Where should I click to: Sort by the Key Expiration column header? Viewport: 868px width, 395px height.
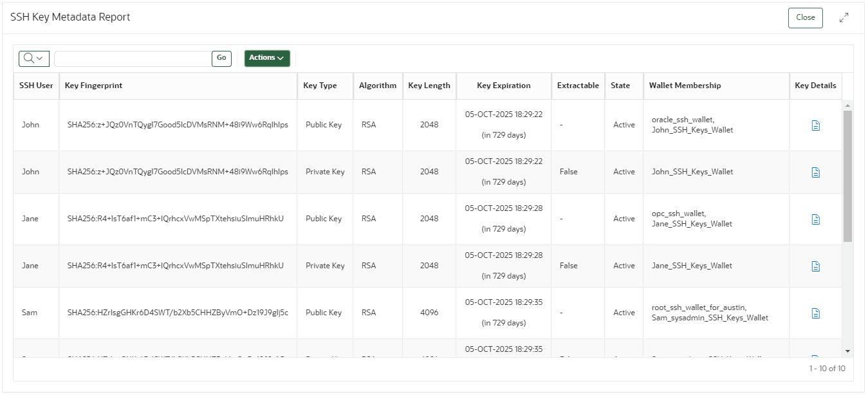coord(503,86)
